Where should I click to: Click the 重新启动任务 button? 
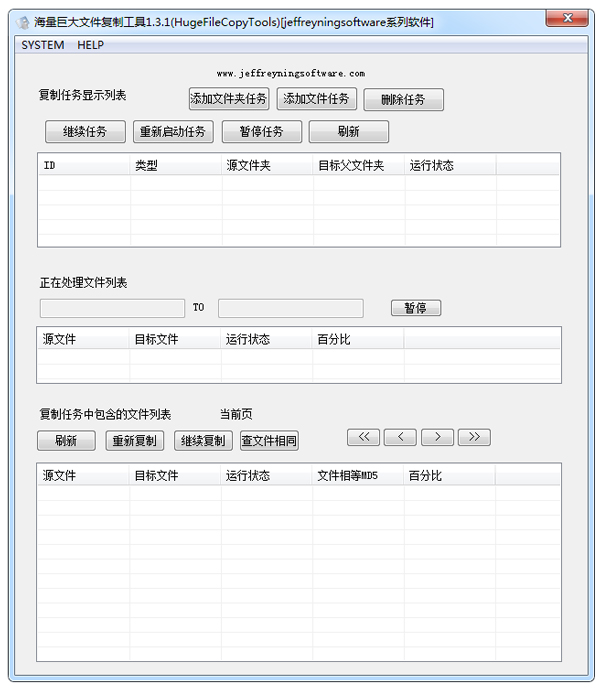[173, 131]
